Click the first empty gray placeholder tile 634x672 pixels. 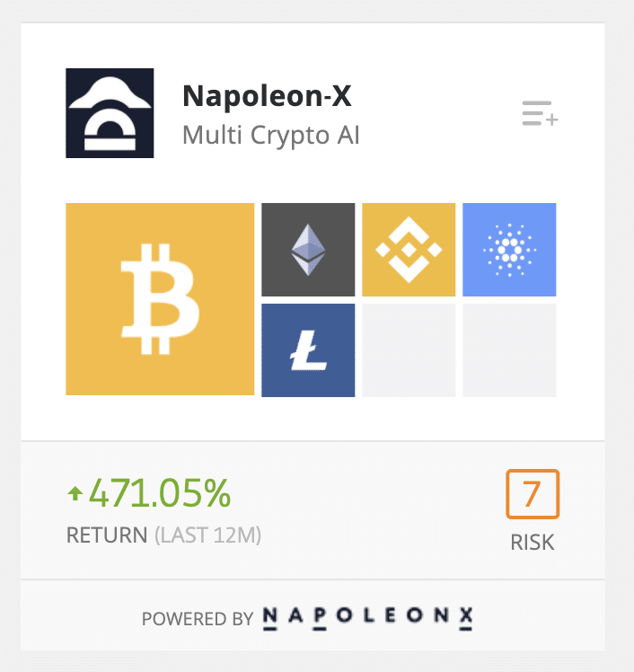coord(409,350)
